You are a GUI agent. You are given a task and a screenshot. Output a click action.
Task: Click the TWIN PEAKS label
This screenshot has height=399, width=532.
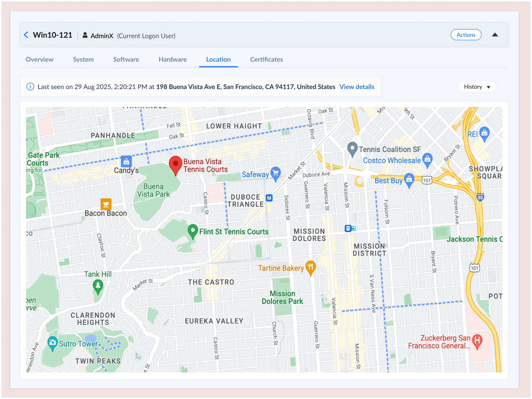pyautogui.click(x=98, y=361)
